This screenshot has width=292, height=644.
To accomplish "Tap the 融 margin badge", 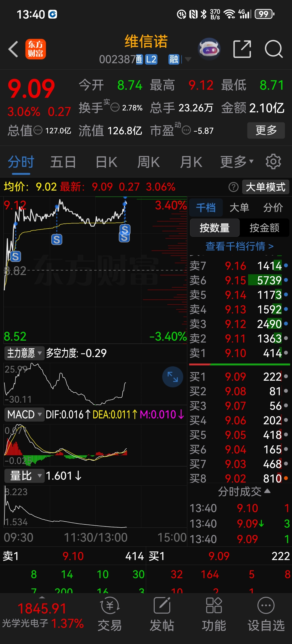I will (x=174, y=59).
